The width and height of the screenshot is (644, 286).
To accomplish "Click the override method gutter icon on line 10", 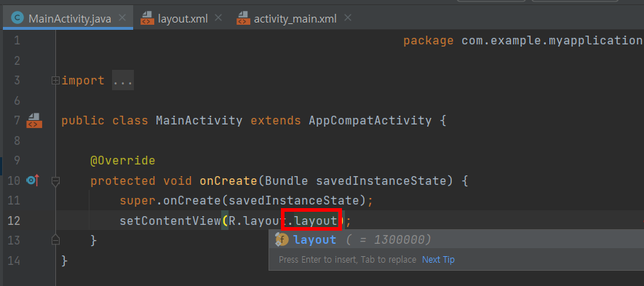I will pos(33,180).
